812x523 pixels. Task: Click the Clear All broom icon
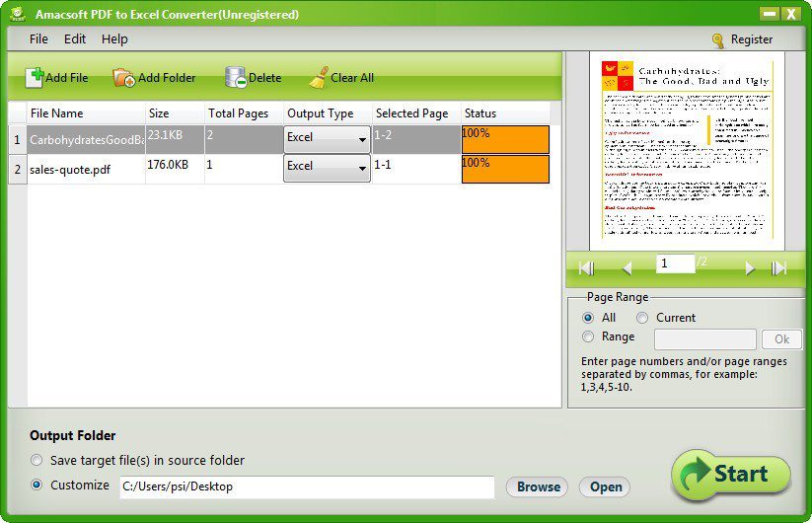click(x=319, y=77)
